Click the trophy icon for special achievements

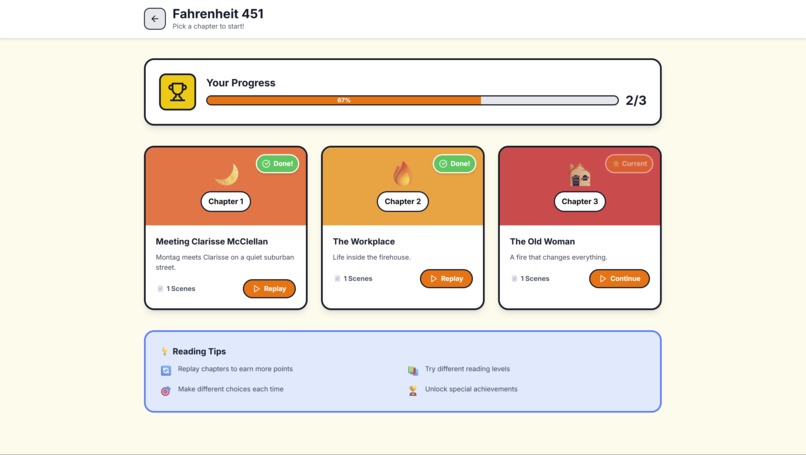(413, 391)
